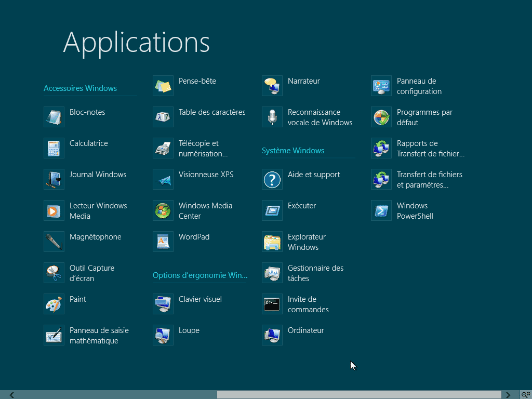Launch Calculatrice via its icon

point(54,148)
